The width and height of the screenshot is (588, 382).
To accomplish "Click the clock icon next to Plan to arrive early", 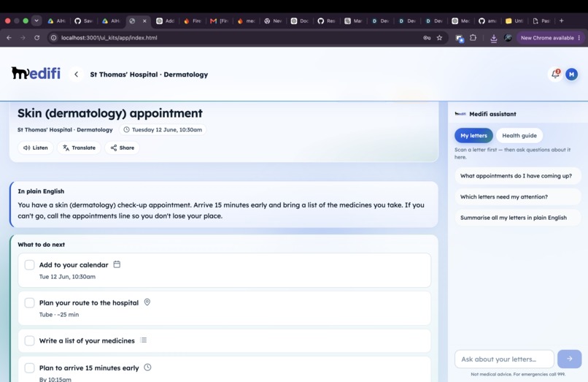I will [148, 367].
